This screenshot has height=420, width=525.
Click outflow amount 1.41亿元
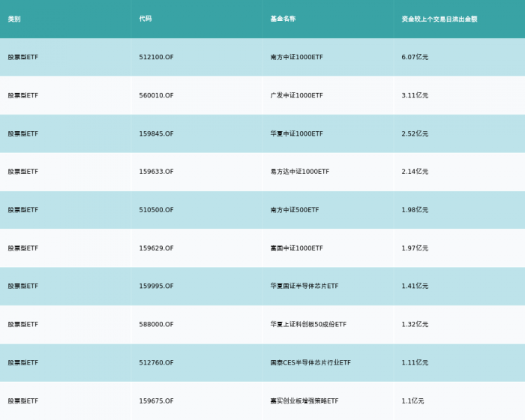[415, 286]
